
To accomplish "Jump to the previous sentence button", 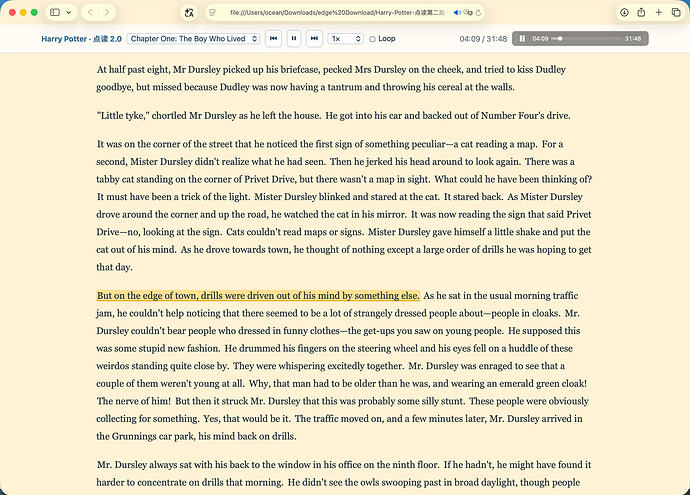I will [x=273, y=39].
